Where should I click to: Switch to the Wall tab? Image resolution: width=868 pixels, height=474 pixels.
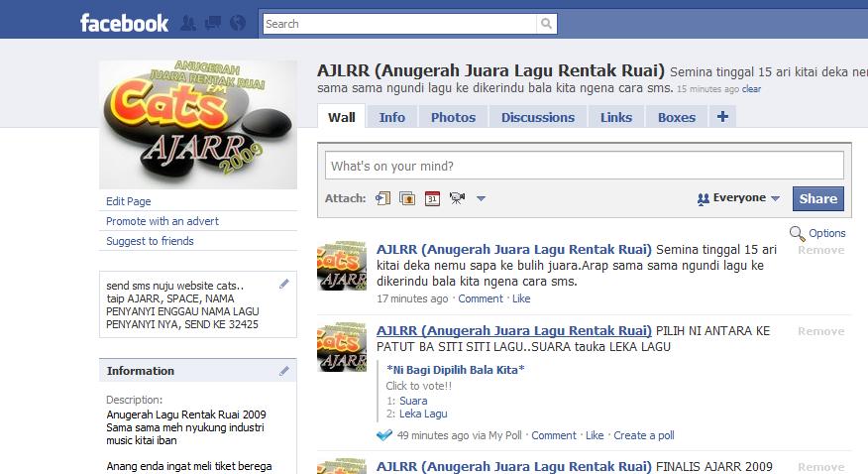click(342, 117)
